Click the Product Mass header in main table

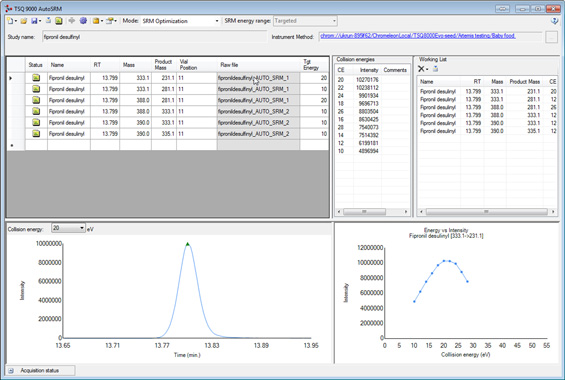[x=164, y=65]
